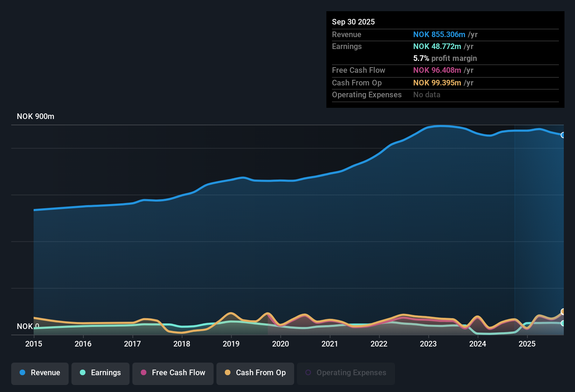Click the teal Earnings legend dot icon

[x=83, y=373]
